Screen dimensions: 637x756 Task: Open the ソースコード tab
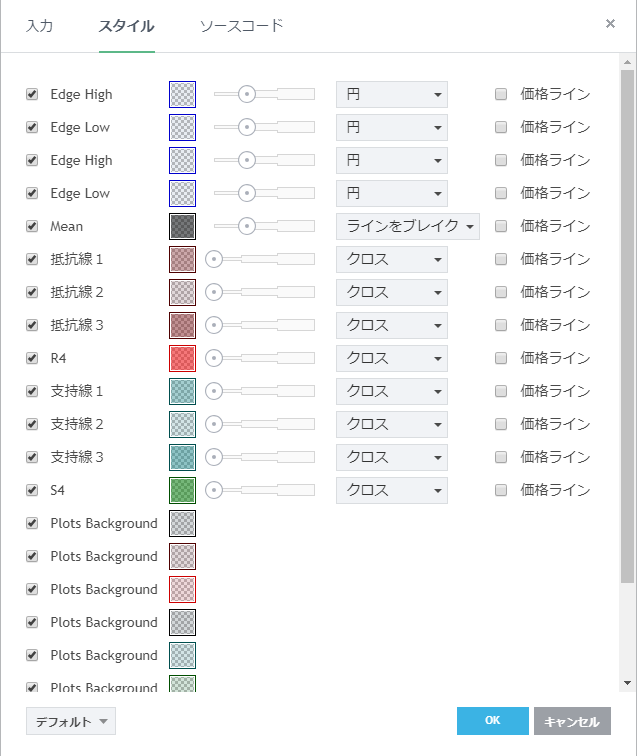tap(241, 26)
